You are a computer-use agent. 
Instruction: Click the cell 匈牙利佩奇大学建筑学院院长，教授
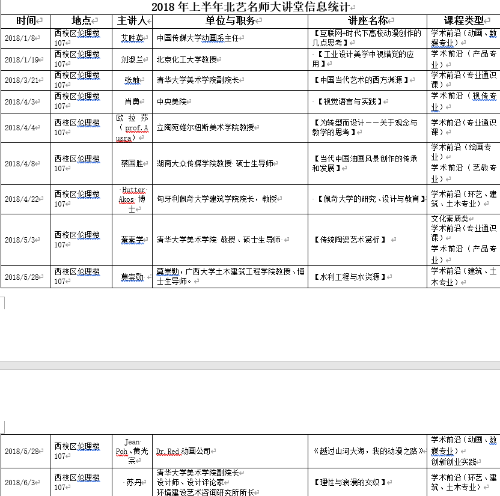[217, 199]
